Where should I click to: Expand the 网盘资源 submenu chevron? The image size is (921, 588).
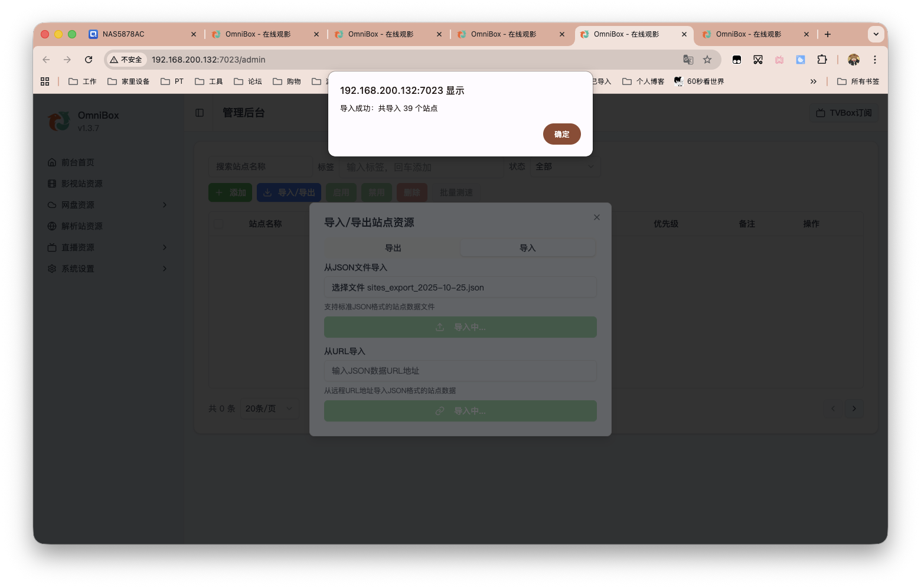[x=165, y=205]
